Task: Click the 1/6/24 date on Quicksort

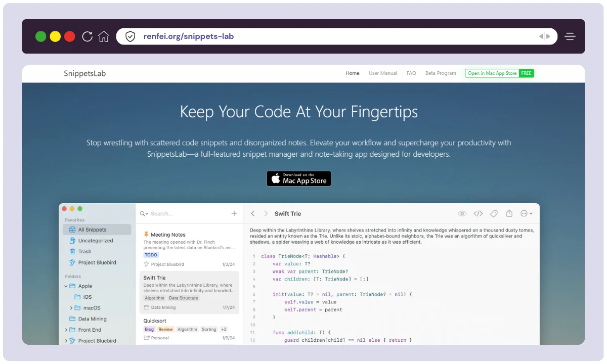Action: click(228, 338)
